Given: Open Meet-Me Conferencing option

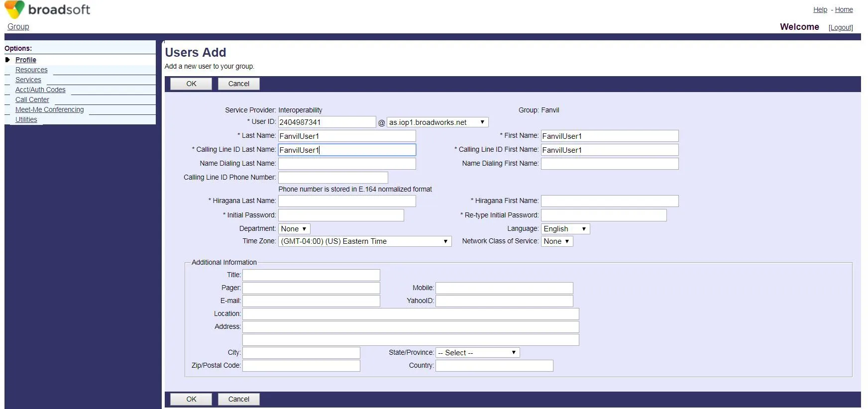Looking at the screenshot, I should pos(49,110).
